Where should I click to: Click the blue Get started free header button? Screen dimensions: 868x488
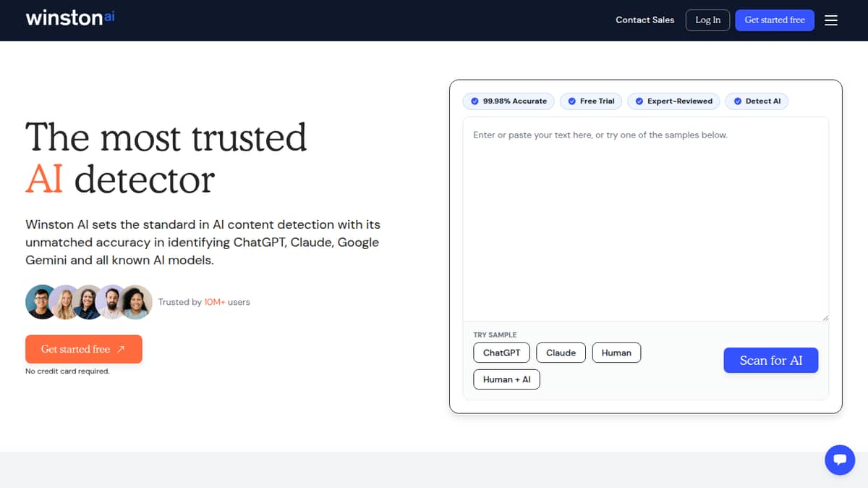tap(775, 20)
